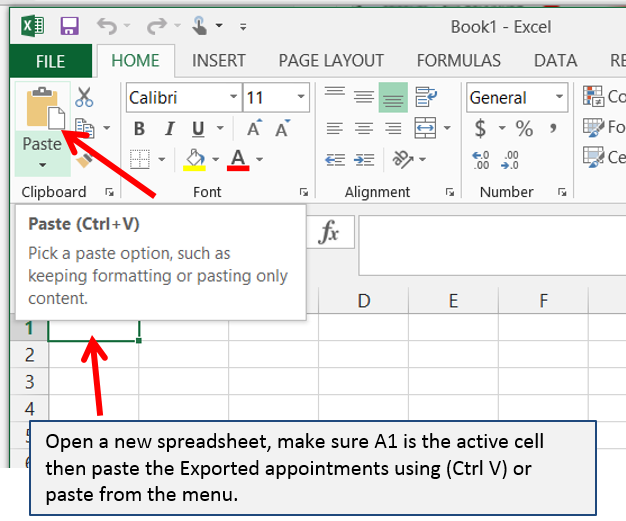This screenshot has height=521, width=626.
Task: Click the Percent Style icon
Action: tap(524, 129)
